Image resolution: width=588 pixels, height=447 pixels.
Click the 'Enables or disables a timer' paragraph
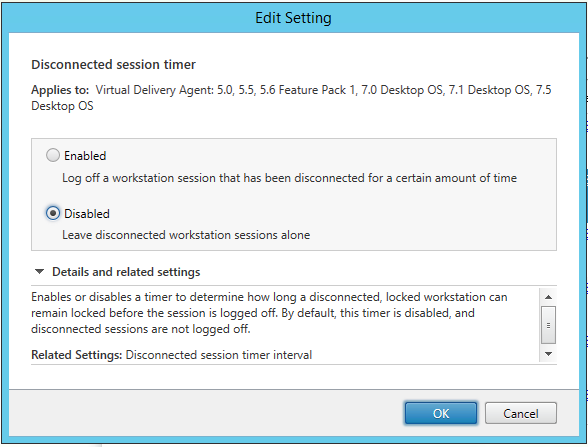coord(269,313)
